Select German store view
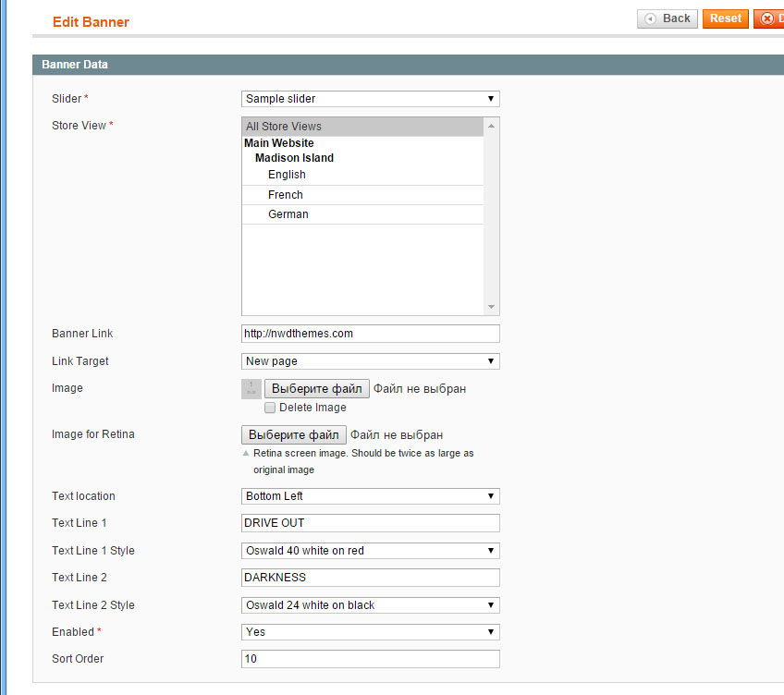 point(362,214)
